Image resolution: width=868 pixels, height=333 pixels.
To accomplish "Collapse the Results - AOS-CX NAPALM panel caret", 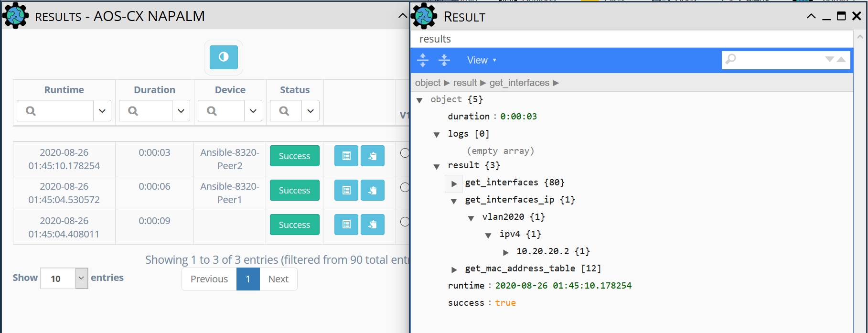I will coord(403,16).
